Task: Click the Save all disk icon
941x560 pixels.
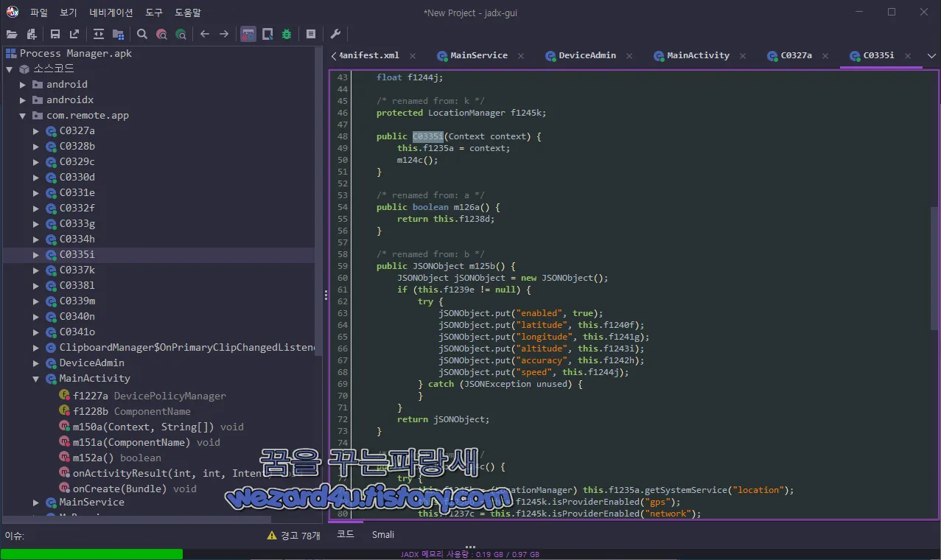Action: click(x=55, y=34)
